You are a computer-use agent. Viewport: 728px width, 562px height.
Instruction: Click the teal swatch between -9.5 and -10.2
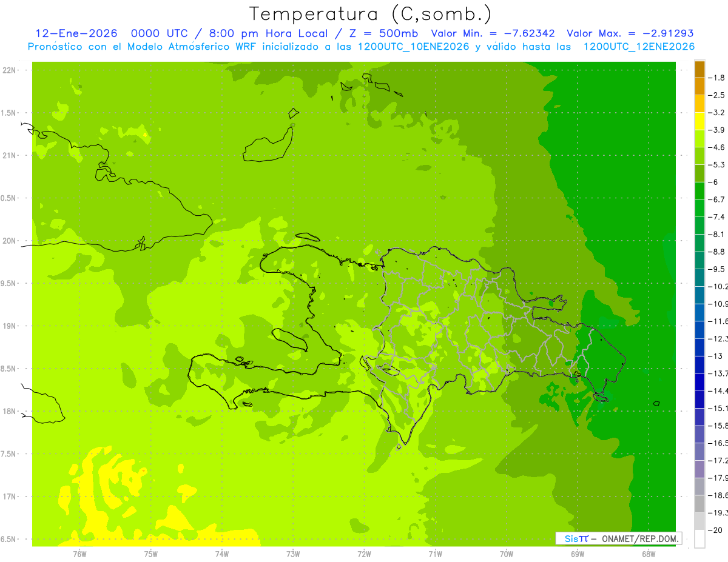[x=699, y=278]
